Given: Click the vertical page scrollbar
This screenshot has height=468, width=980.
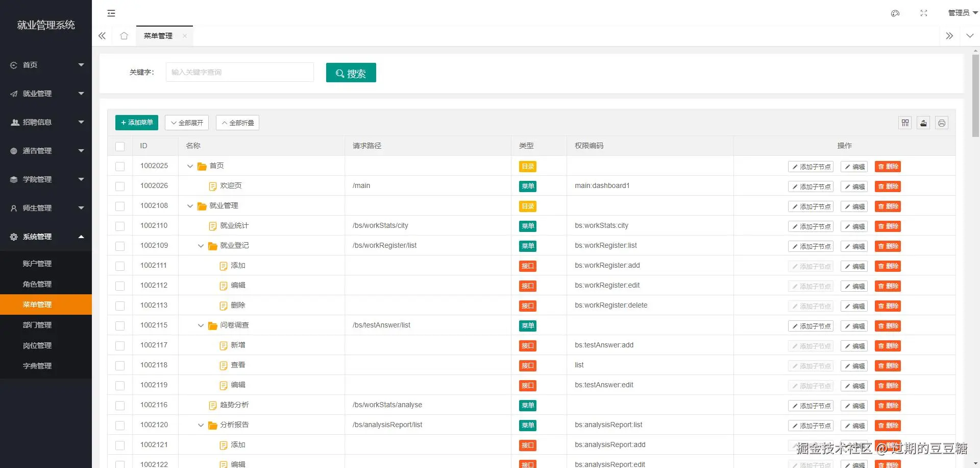Looking at the screenshot, I should click(976, 95).
